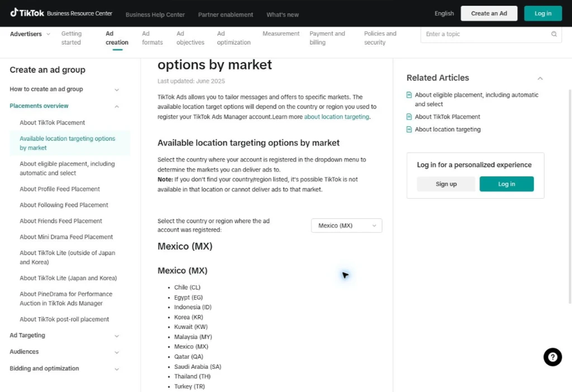Click list entry Kuwait (KW)
This screenshot has height=392, width=572.
point(191,327)
